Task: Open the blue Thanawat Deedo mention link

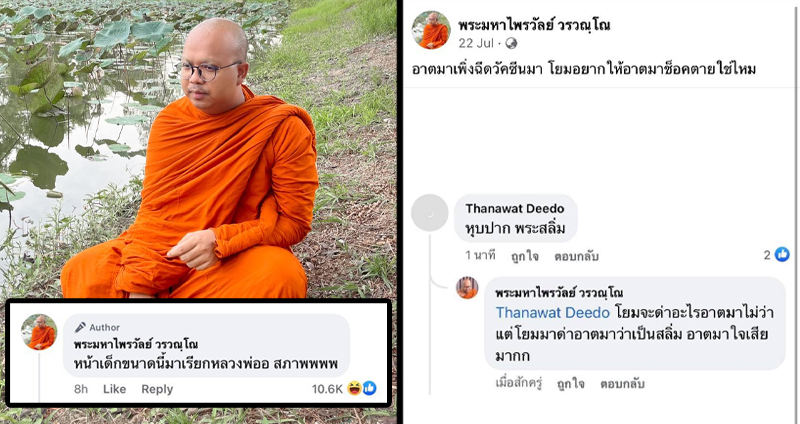Action: click(x=553, y=312)
